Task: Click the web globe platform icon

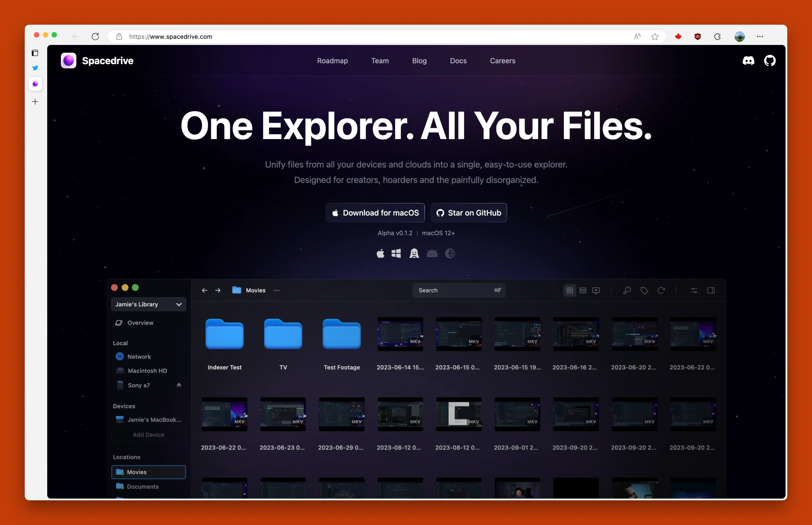Action: pos(450,253)
